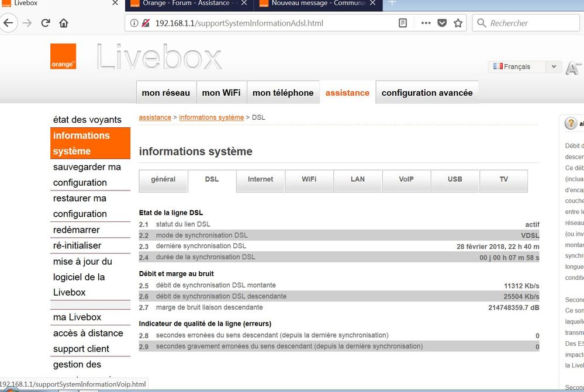Reload the Livebox page

coord(45,23)
